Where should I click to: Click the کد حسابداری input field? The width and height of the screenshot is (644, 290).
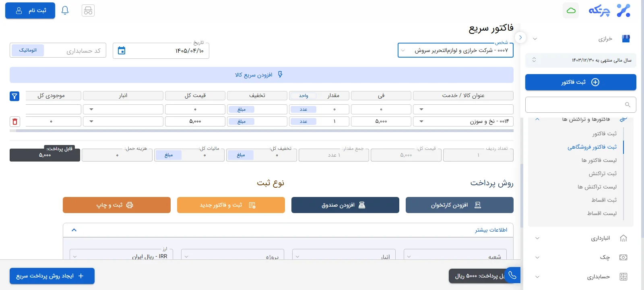pos(74,51)
